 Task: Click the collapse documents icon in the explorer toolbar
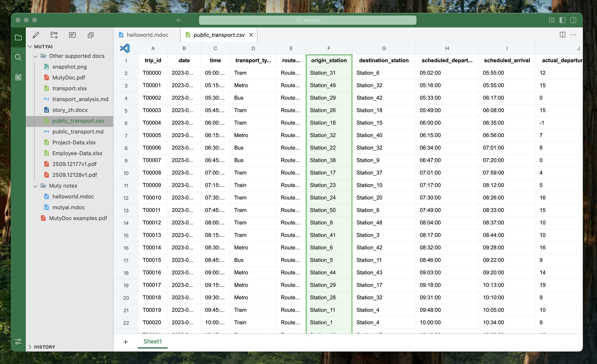click(x=91, y=35)
